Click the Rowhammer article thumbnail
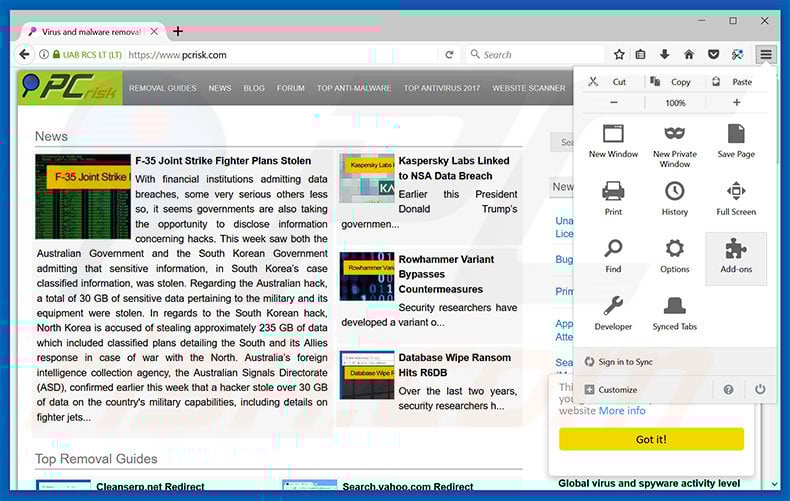This screenshot has width=790, height=501. coord(367,276)
